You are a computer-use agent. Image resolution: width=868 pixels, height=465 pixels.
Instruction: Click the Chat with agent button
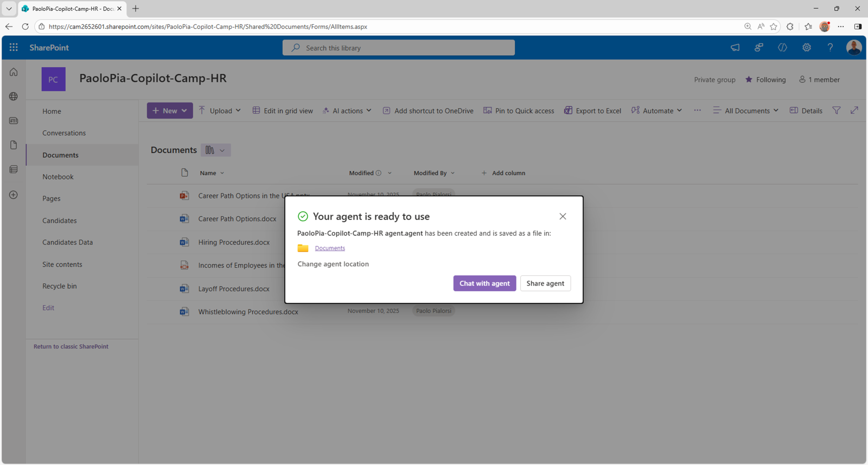tap(484, 283)
